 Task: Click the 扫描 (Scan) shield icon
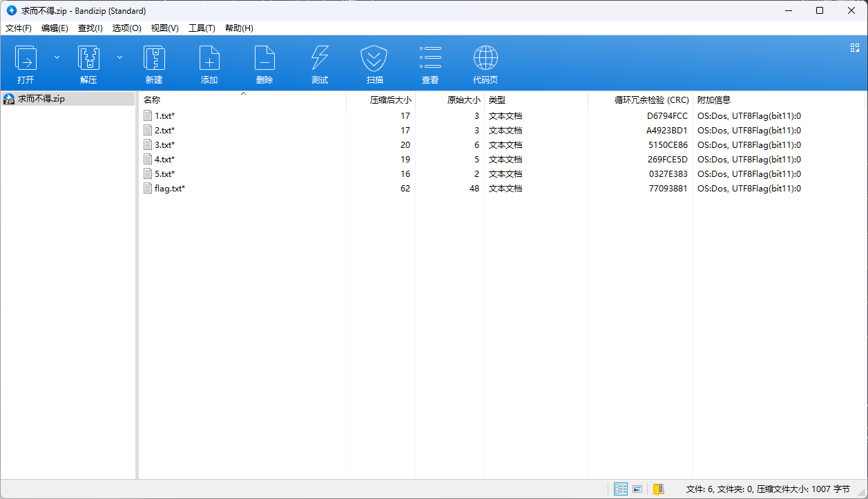click(x=374, y=59)
